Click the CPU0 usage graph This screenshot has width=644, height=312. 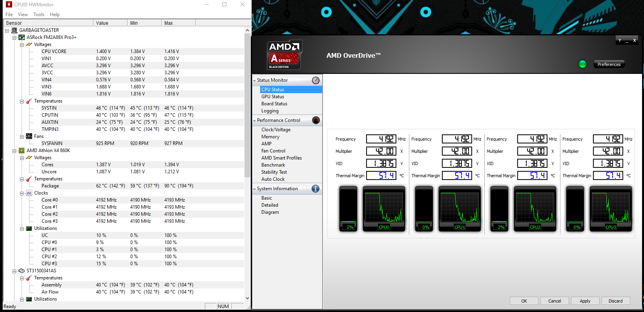(x=384, y=208)
